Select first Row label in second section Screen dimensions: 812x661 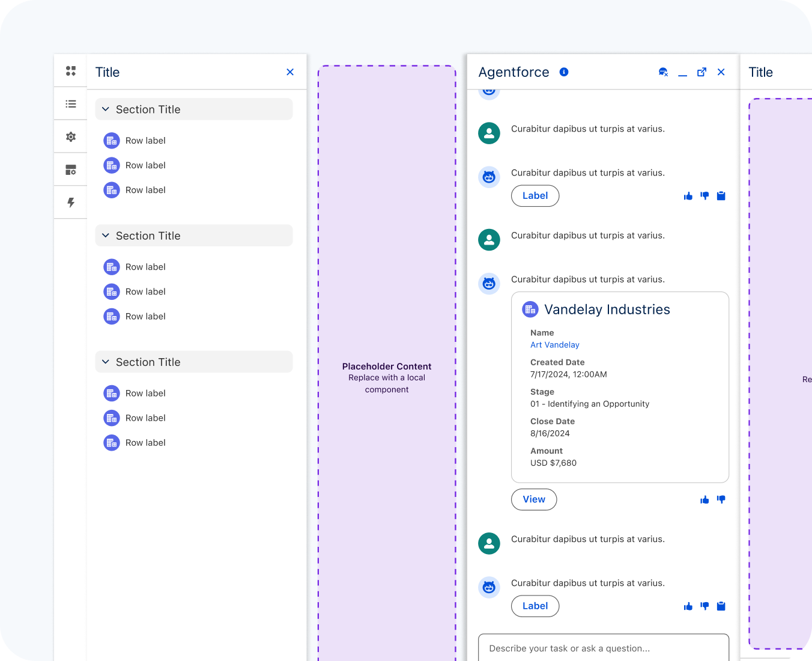pos(145,267)
